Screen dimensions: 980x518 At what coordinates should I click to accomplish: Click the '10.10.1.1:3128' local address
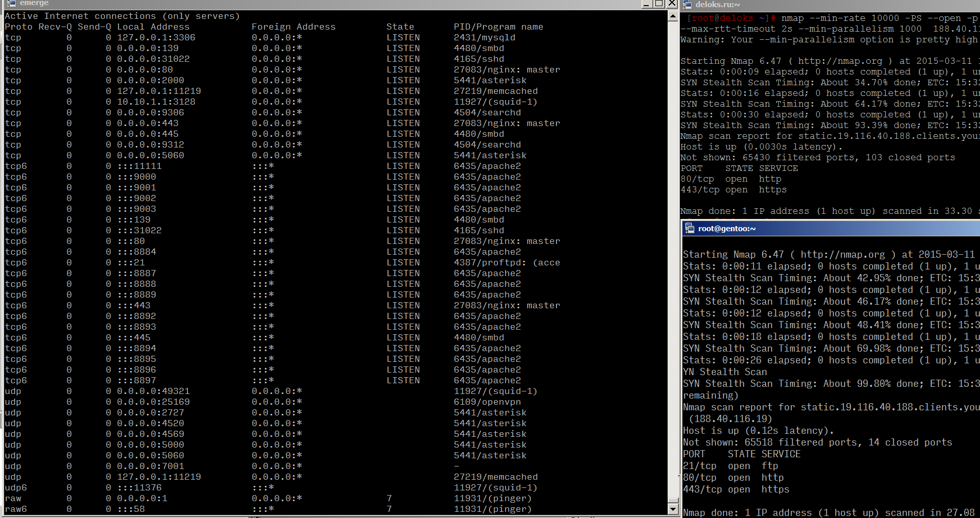(x=156, y=102)
